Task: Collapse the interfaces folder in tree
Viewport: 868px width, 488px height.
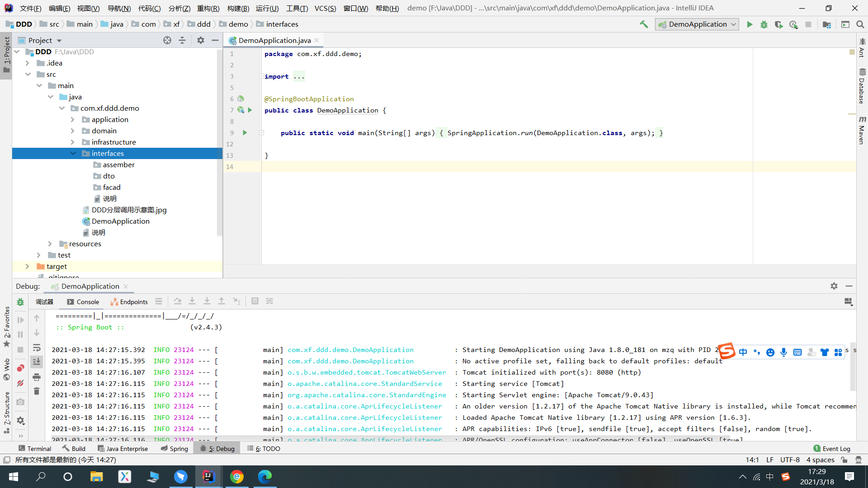Action: click(73, 154)
